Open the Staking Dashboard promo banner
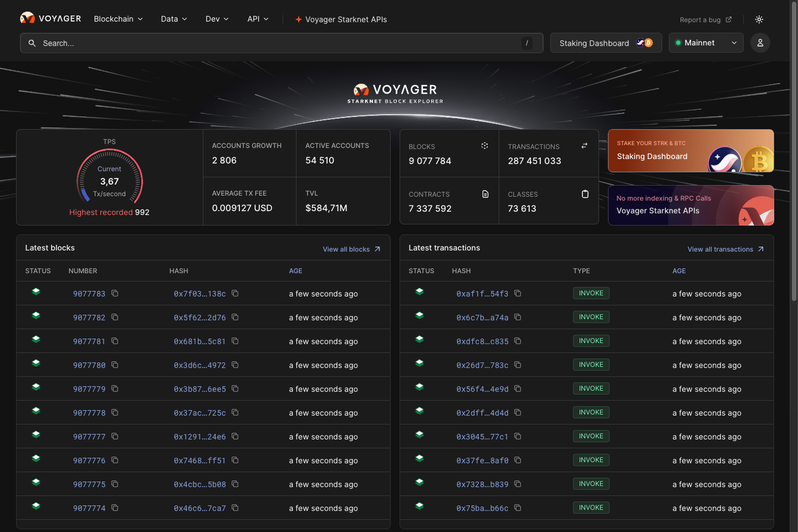The image size is (798, 532). [691, 151]
